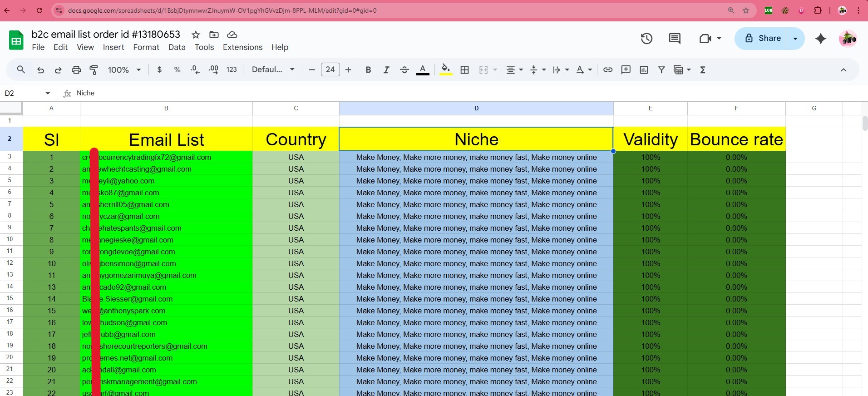This screenshot has width=868, height=396.
Task: Click the Functions sigma icon
Action: click(x=702, y=69)
